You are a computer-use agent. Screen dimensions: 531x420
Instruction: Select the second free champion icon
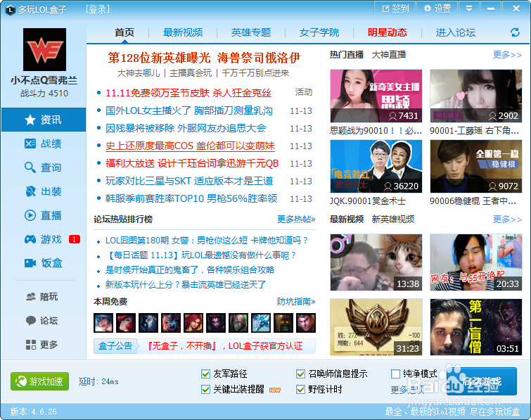(126, 323)
